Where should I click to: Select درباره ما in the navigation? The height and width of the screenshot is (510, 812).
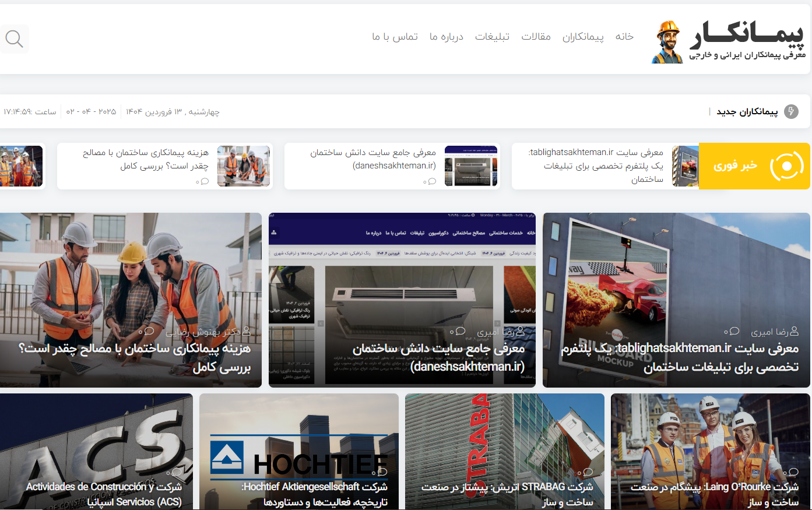446,37
